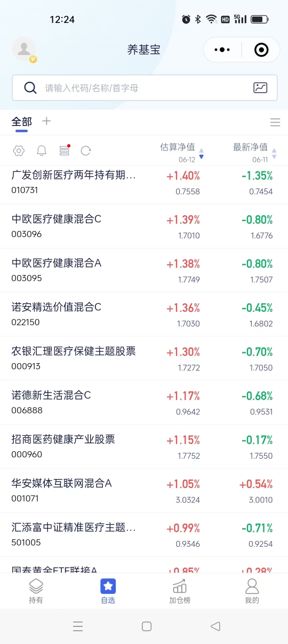This screenshot has height=644, width=288.
Task: Refresh fund estimates with the reload icon
Action: click(x=86, y=151)
